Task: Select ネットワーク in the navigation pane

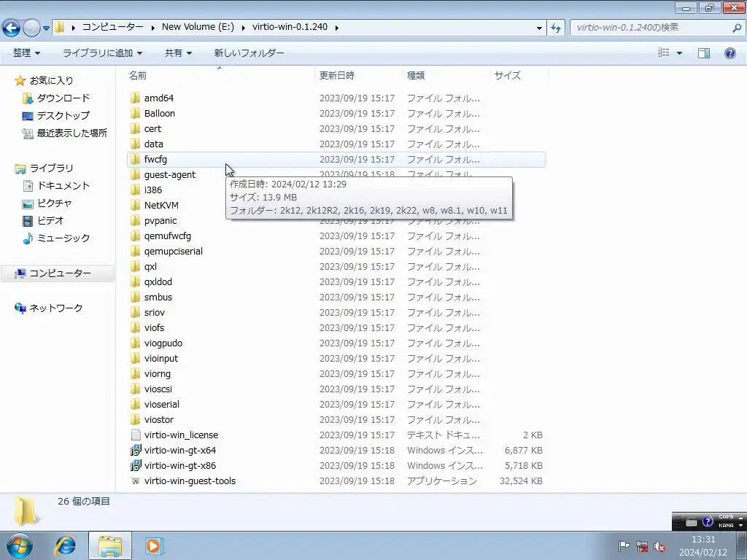Action: tap(55, 308)
